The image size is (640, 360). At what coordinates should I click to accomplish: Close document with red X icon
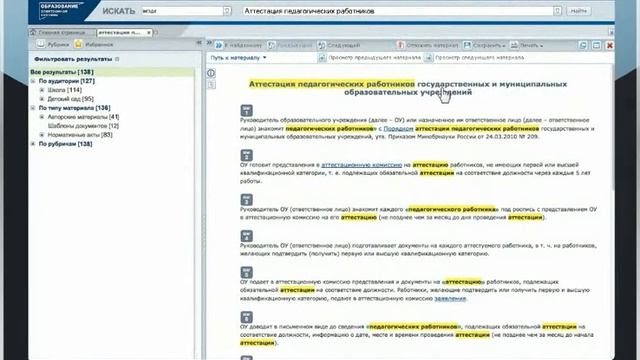click(x=609, y=45)
